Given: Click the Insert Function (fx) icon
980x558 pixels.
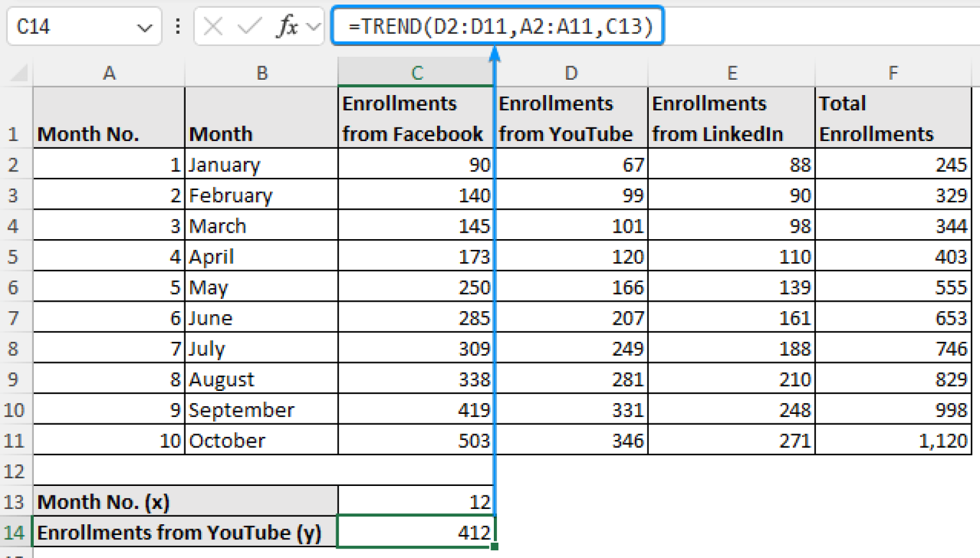Looking at the screenshot, I should pyautogui.click(x=288, y=26).
